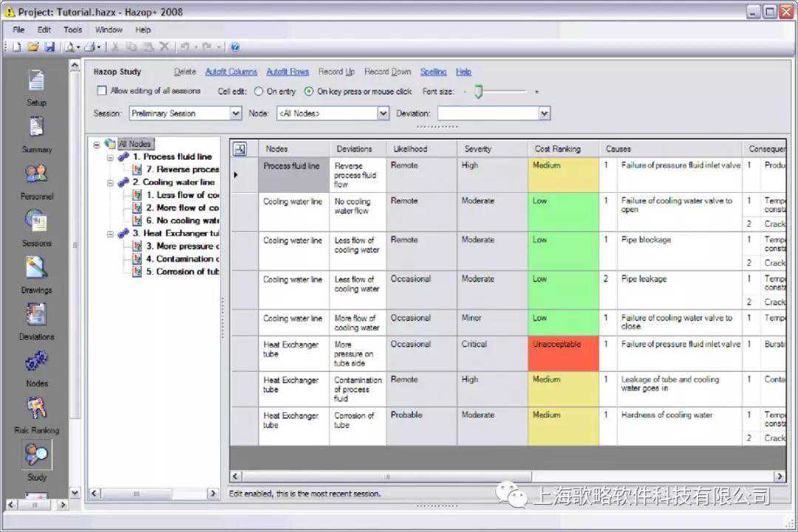
Task: Select 'On key press or mouse click' radio
Action: pos(309,92)
